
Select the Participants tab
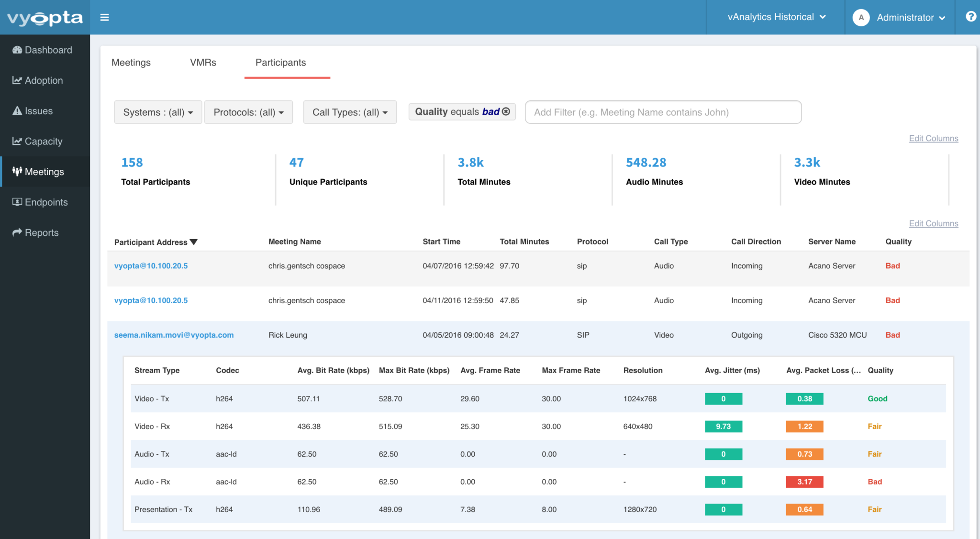281,63
